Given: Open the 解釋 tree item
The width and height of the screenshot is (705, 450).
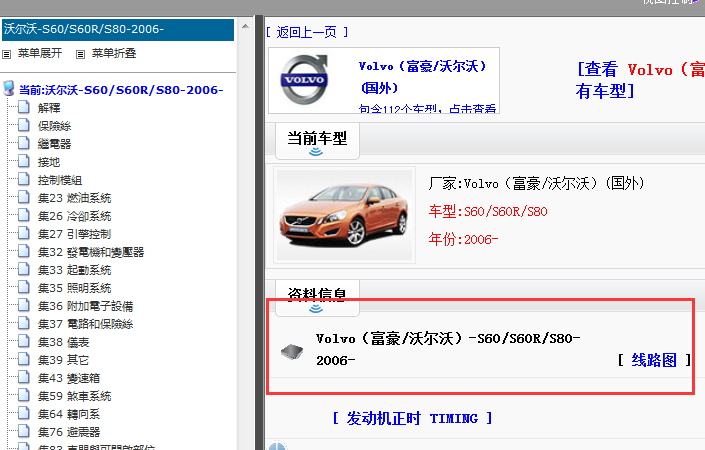Looking at the screenshot, I should [49, 108].
